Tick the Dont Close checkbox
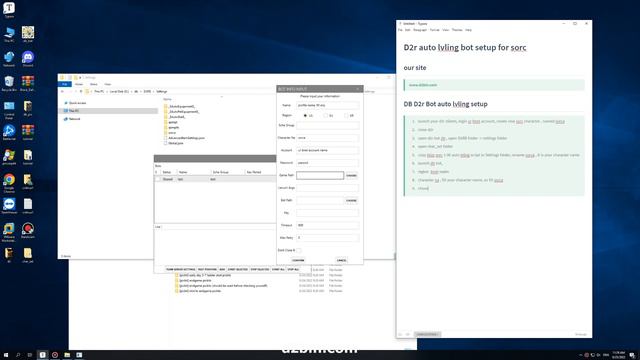The height and width of the screenshot is (360, 640). pyautogui.click(x=299, y=250)
